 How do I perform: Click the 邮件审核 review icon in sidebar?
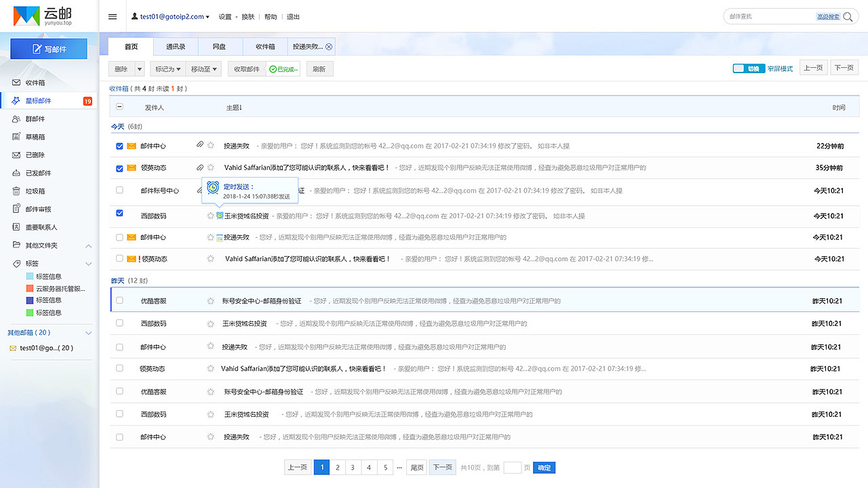click(17, 209)
